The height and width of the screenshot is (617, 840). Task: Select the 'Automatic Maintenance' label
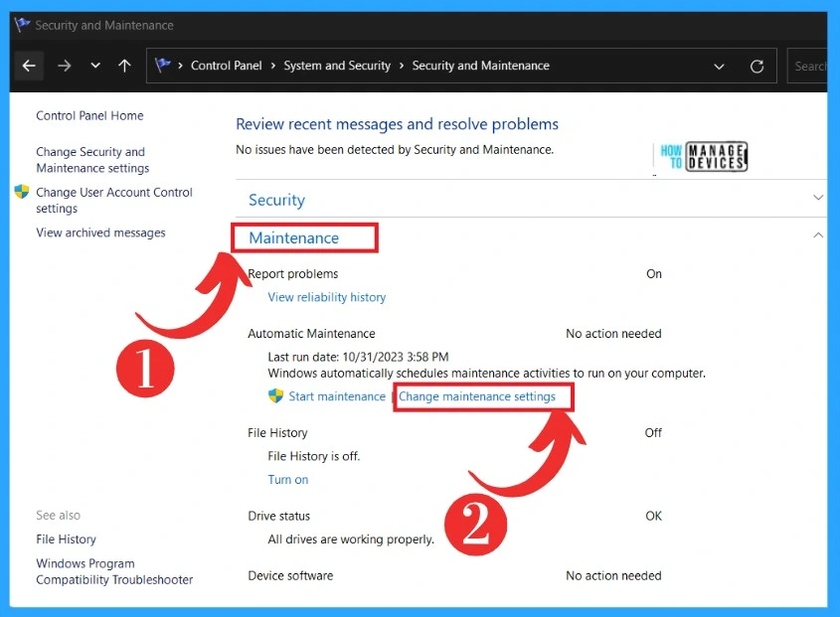click(311, 334)
